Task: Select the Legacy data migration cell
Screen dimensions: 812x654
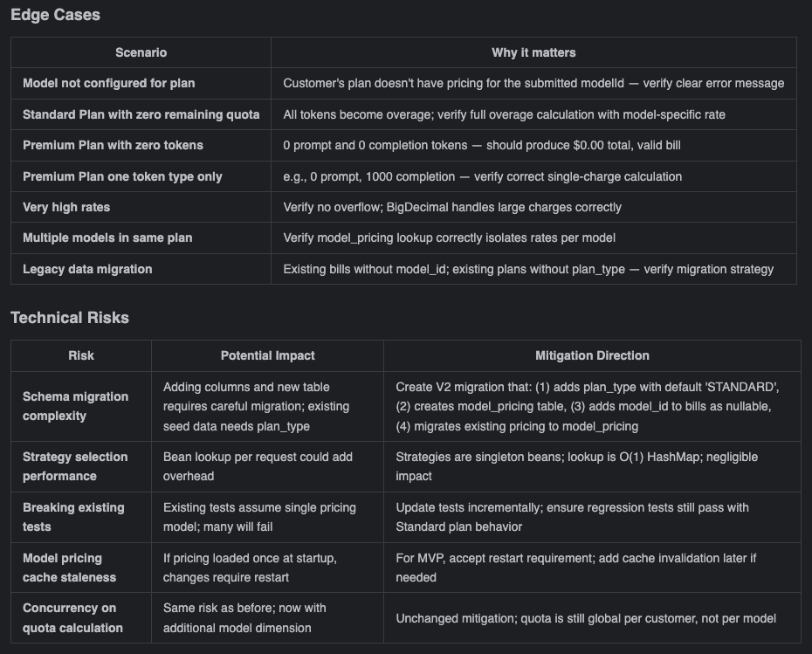Action: [x=87, y=269]
